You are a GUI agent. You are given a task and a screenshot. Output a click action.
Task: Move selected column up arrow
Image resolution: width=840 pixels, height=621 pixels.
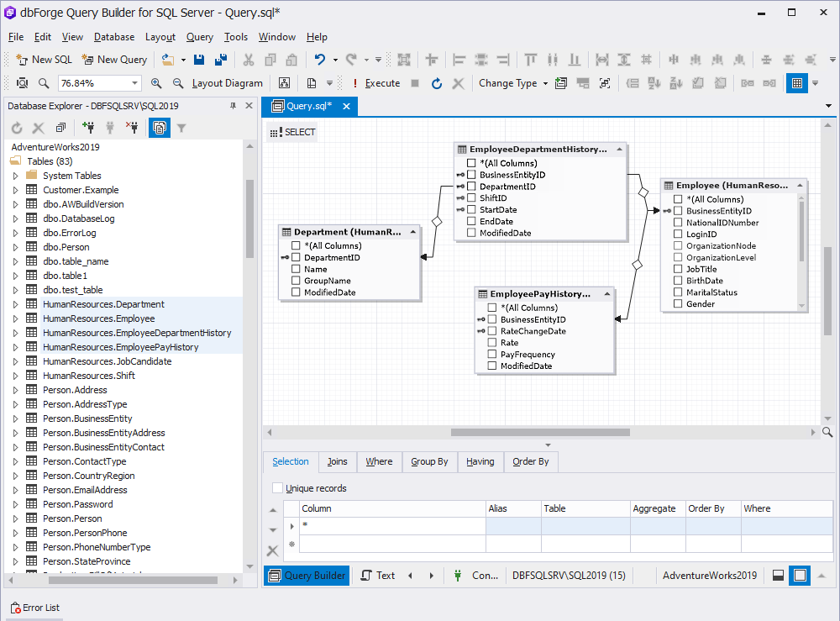[273, 510]
